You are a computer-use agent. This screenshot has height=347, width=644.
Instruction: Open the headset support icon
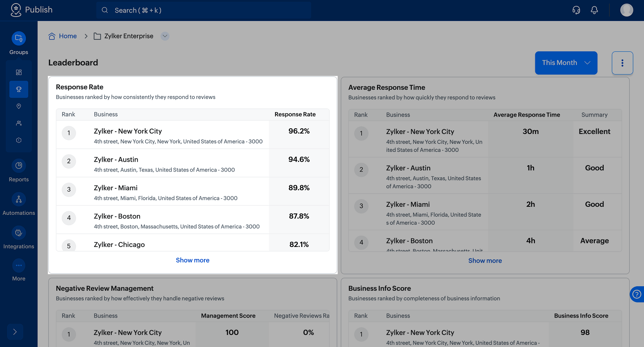[576, 10]
